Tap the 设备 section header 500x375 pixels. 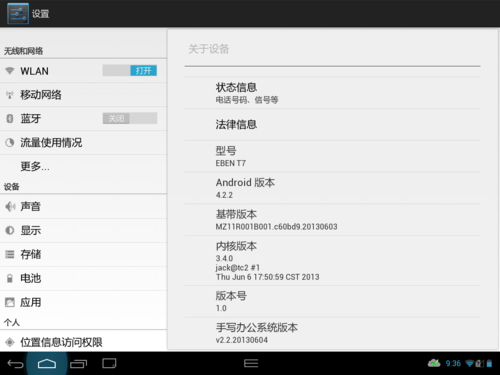click(12, 187)
